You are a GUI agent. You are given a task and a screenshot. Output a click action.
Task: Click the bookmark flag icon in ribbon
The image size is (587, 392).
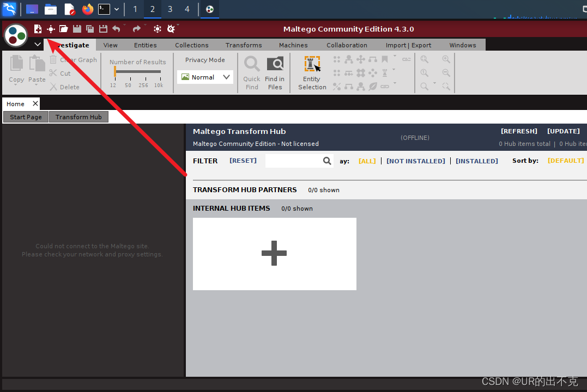[x=384, y=59]
